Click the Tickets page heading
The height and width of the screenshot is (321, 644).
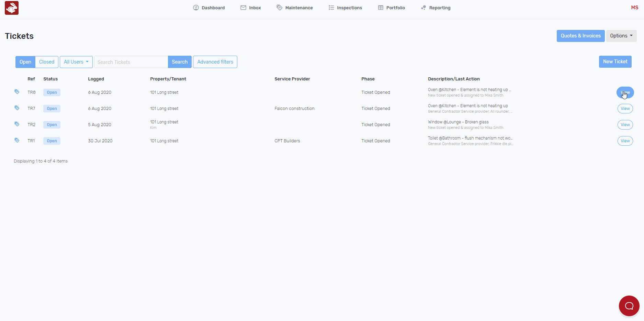(x=19, y=36)
